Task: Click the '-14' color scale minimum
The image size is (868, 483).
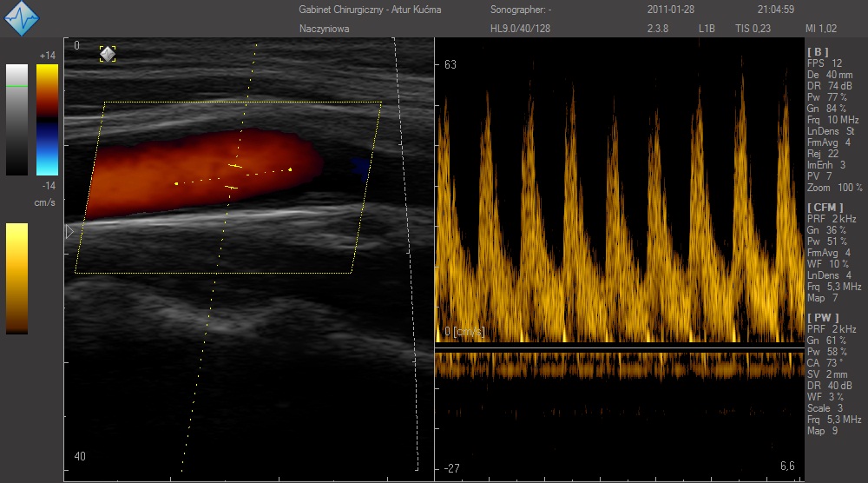Action: (49, 186)
